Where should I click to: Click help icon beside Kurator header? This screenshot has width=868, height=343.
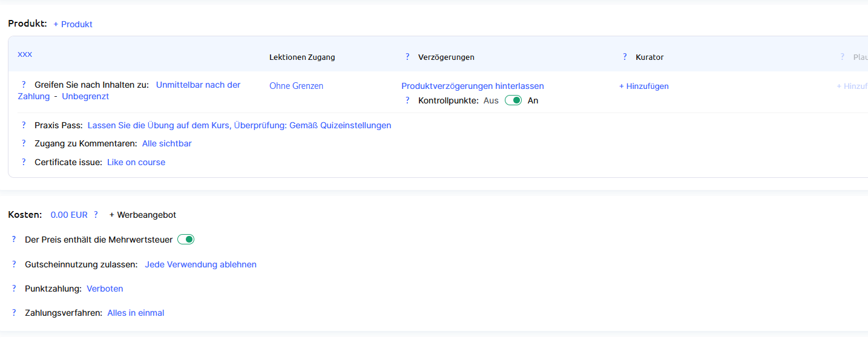(x=625, y=57)
